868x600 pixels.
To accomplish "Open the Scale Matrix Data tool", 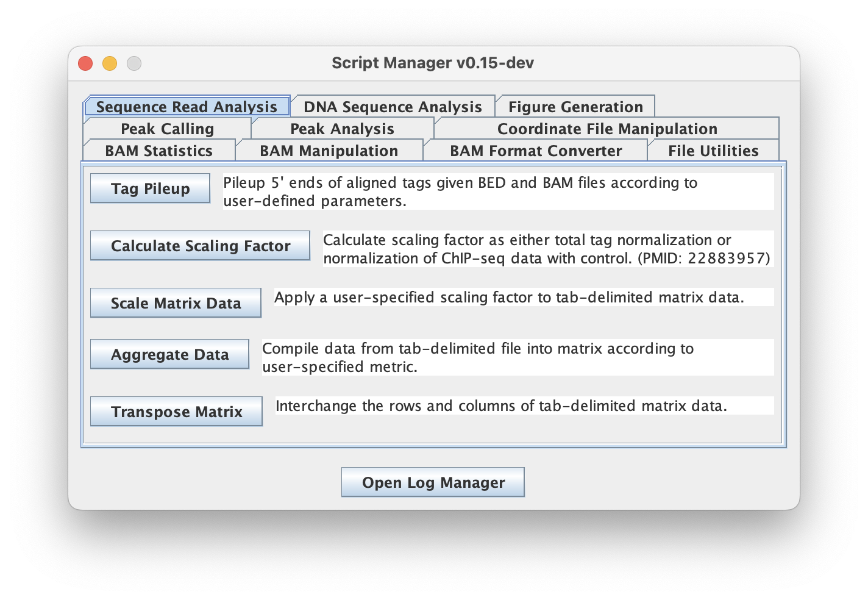I will [176, 303].
